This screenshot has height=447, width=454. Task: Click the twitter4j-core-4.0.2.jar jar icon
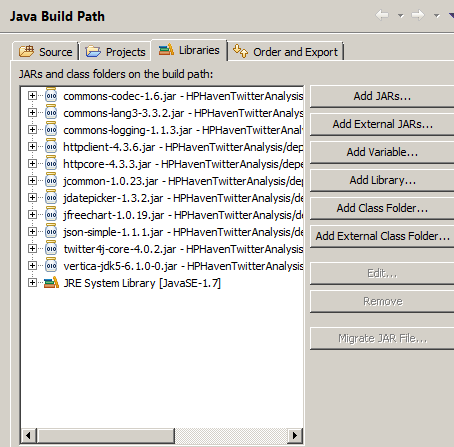[x=51, y=248]
